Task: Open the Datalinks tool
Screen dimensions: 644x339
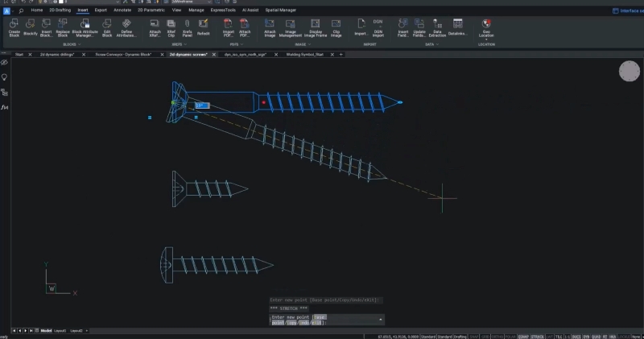Action: pos(457,28)
